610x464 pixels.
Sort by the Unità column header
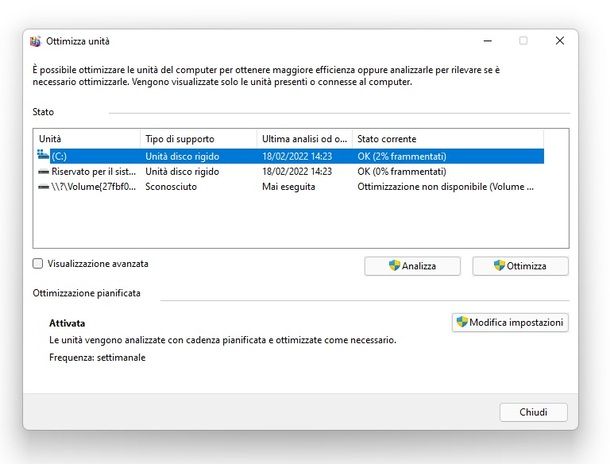point(87,139)
